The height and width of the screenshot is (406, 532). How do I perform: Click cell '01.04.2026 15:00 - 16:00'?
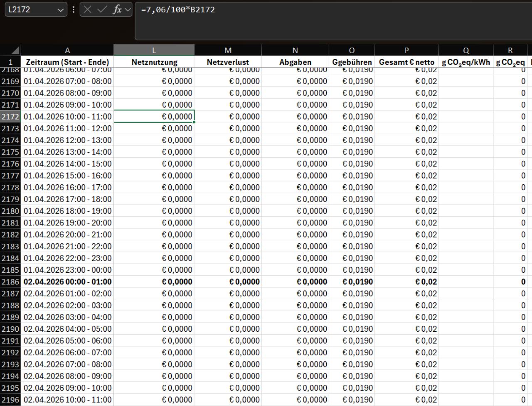(67, 176)
